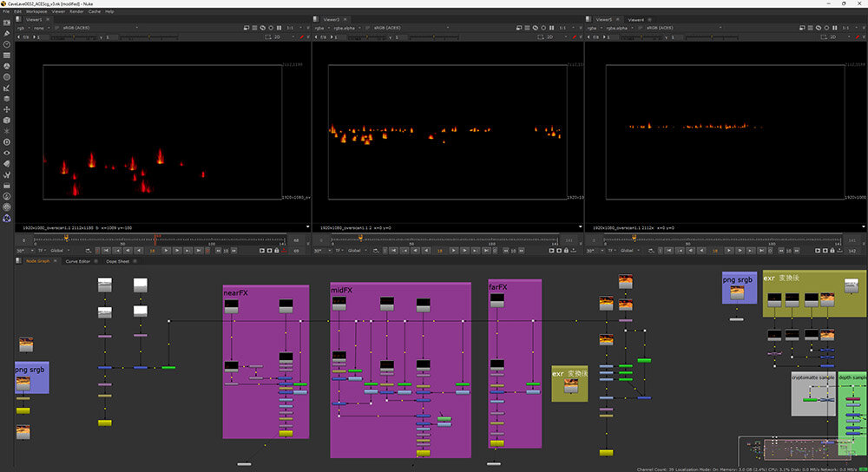This screenshot has width=868, height=472.
Task: Open the Deep nodes toolbar menu
Action: coord(7,142)
